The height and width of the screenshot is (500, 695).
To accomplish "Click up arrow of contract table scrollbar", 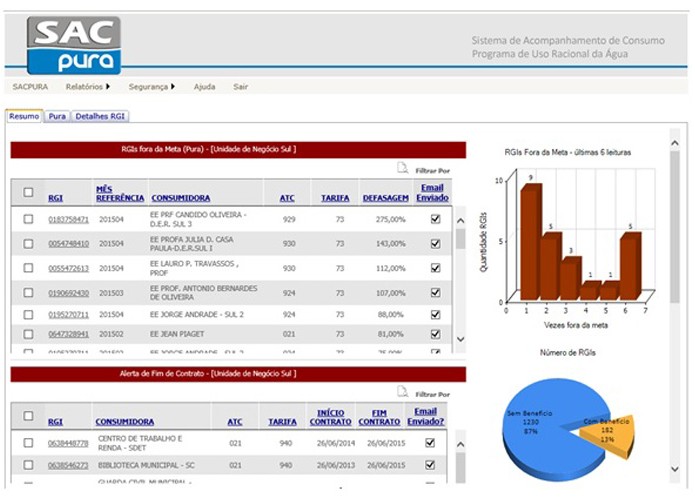I will 461,444.
